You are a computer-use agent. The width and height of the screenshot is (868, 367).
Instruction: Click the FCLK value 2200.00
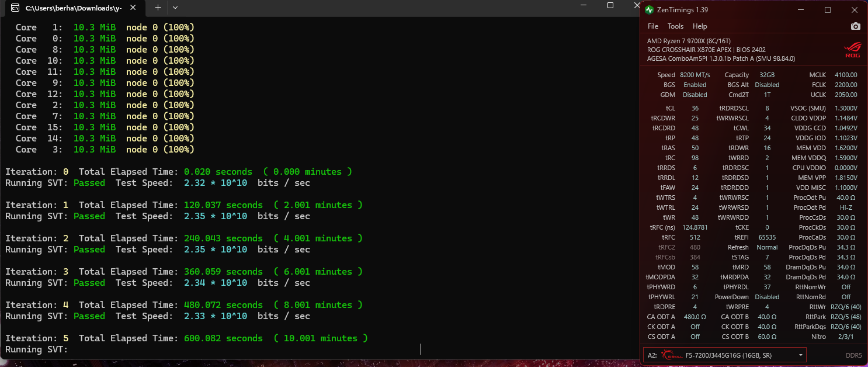coord(846,85)
